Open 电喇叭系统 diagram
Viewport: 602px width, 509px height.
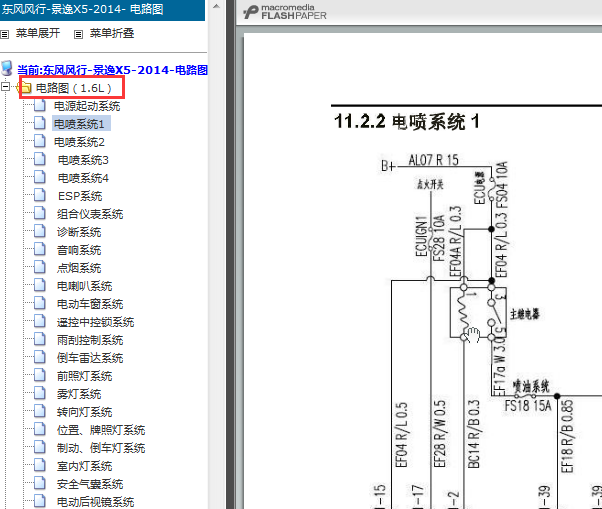tap(84, 286)
